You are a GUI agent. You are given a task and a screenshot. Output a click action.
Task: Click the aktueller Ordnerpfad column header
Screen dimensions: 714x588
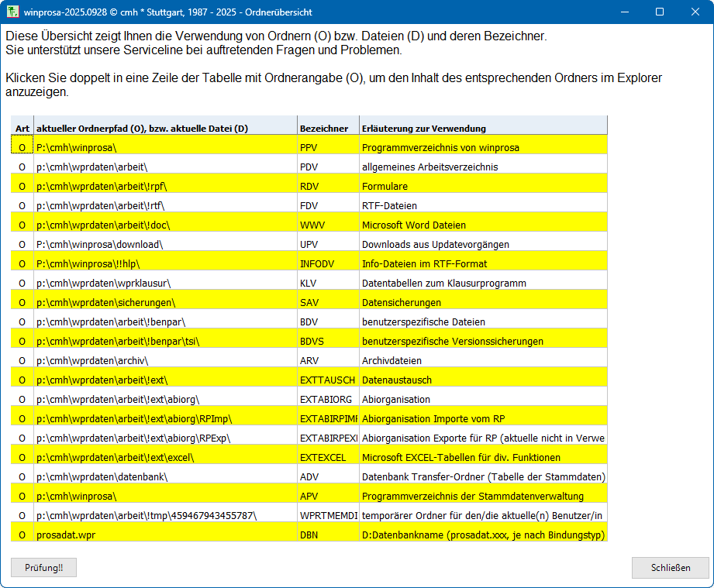142,129
